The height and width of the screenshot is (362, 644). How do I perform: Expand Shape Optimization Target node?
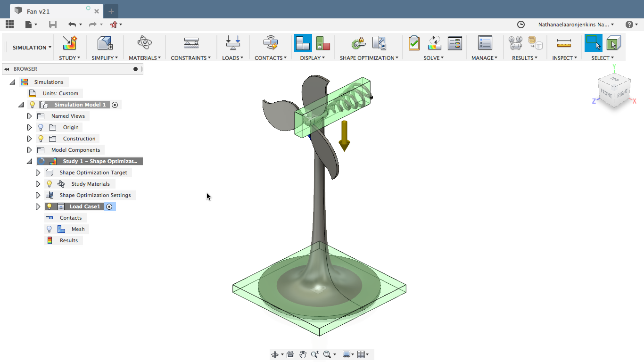coord(38,173)
